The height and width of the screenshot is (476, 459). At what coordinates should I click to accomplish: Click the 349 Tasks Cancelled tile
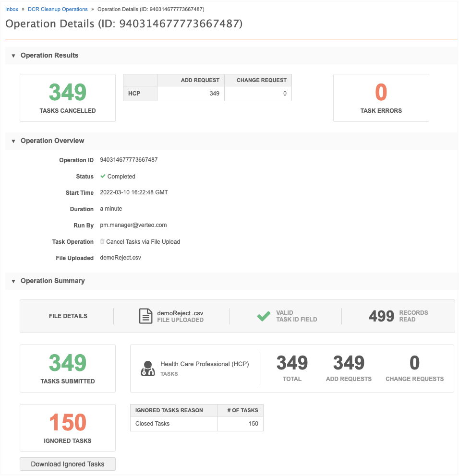click(68, 98)
